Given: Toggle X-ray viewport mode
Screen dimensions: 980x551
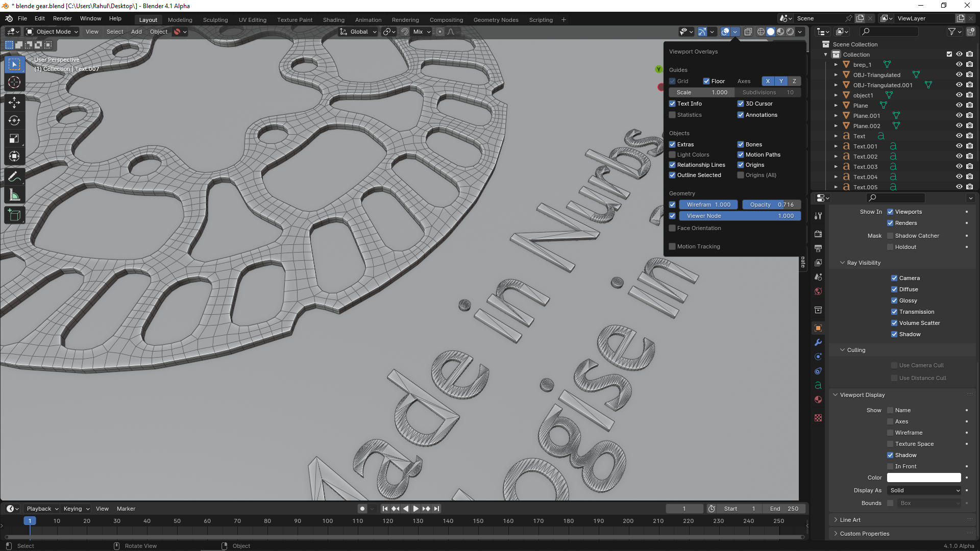Looking at the screenshot, I should tap(748, 32).
